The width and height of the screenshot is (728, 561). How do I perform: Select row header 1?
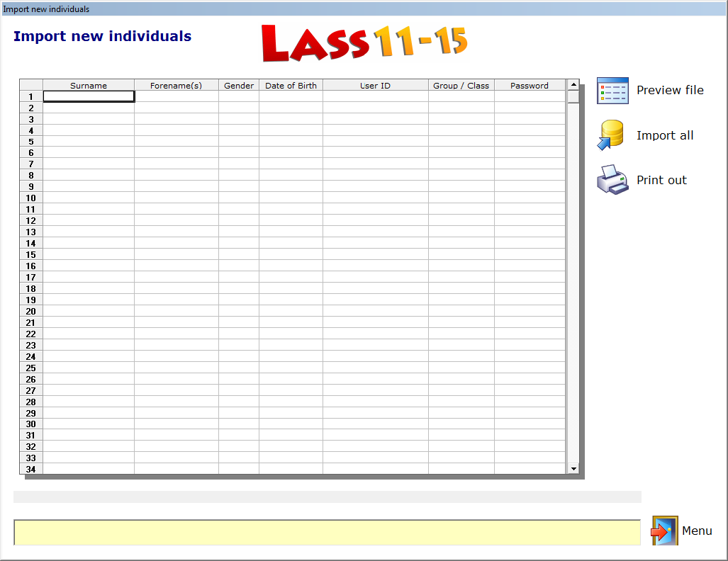(x=31, y=96)
